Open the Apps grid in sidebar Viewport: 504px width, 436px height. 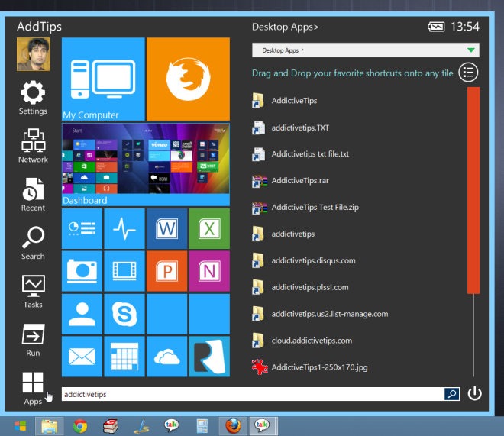pos(33,389)
